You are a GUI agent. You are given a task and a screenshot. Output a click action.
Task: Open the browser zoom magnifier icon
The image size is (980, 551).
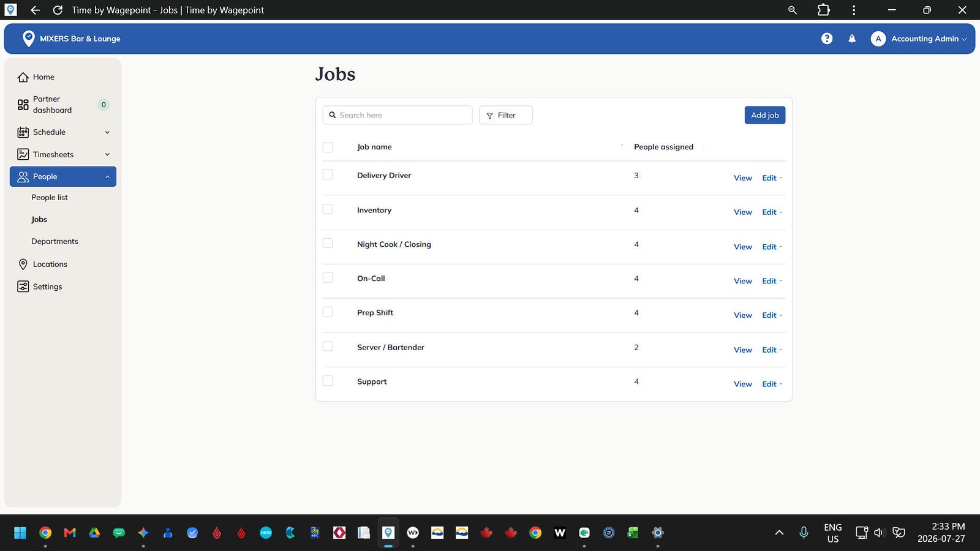[792, 10]
